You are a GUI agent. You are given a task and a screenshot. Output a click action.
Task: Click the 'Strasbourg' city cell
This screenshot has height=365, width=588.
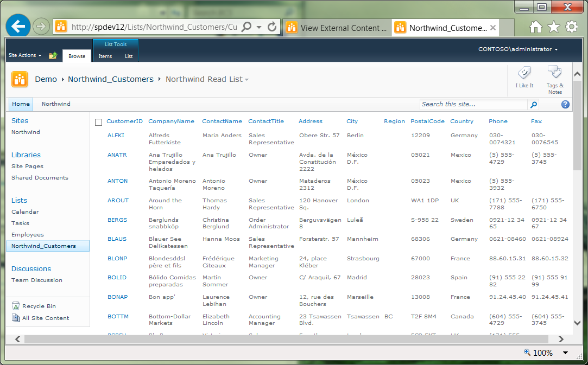tap(363, 259)
